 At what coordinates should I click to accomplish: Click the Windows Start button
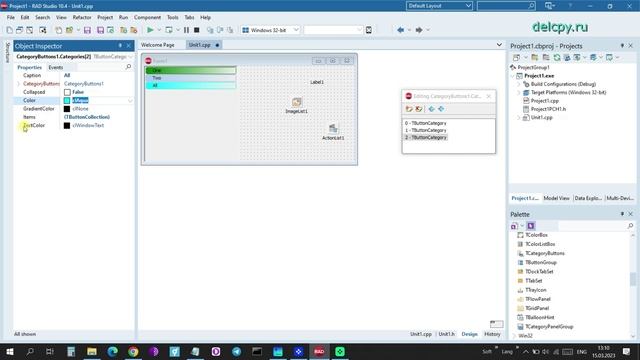click(x=9, y=351)
